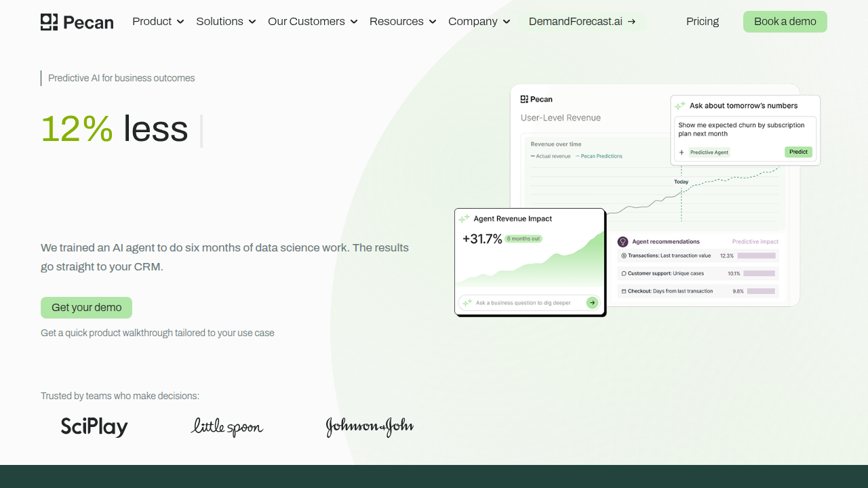
Task: Click the User-Level Revenue heading
Action: [561, 118]
